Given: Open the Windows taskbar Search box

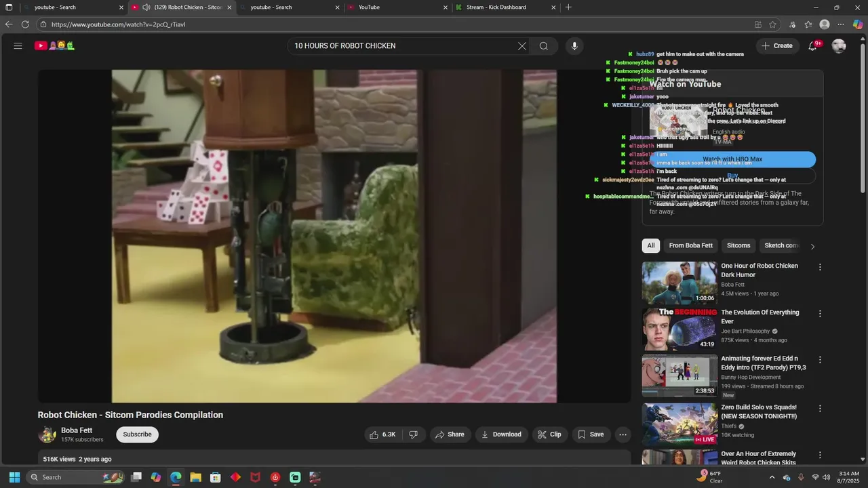Looking at the screenshot, I should click(77, 477).
